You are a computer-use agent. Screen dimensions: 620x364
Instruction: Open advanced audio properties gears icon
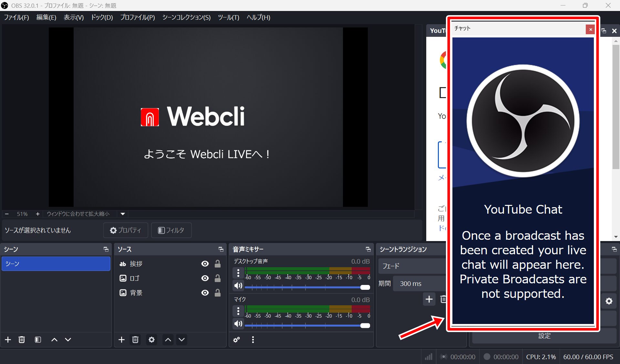tap(237, 340)
